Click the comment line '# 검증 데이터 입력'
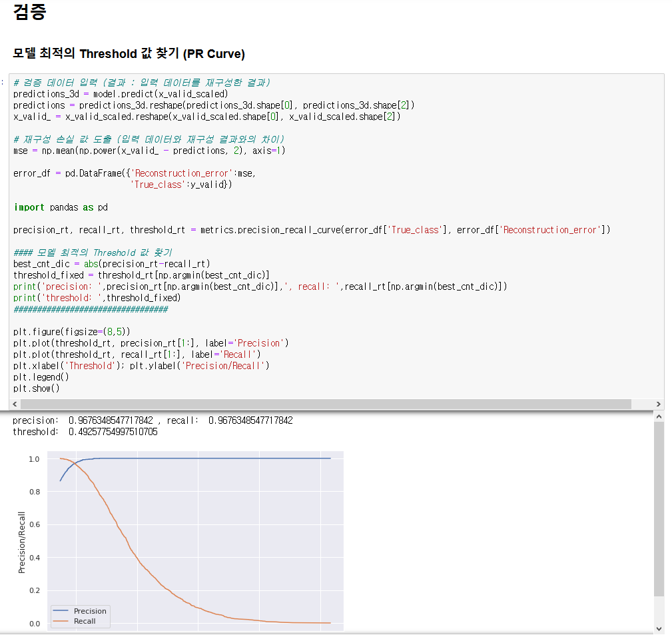This screenshot has width=672, height=639. (142, 83)
